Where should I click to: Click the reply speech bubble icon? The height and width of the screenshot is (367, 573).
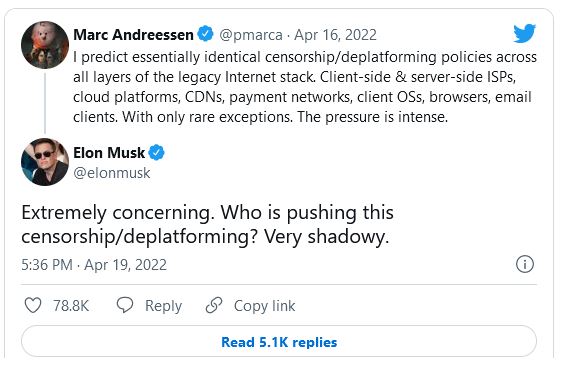pos(125,305)
